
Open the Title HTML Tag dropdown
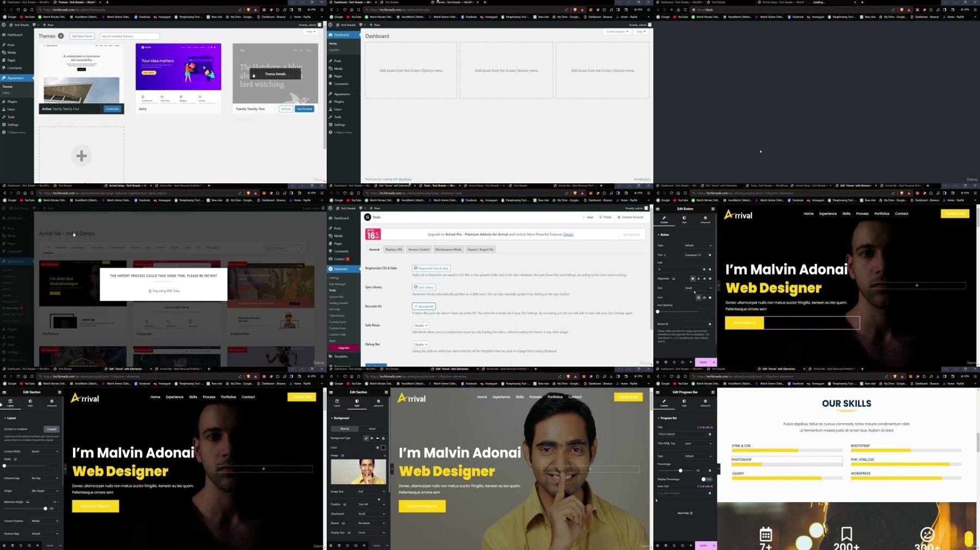[698, 443]
